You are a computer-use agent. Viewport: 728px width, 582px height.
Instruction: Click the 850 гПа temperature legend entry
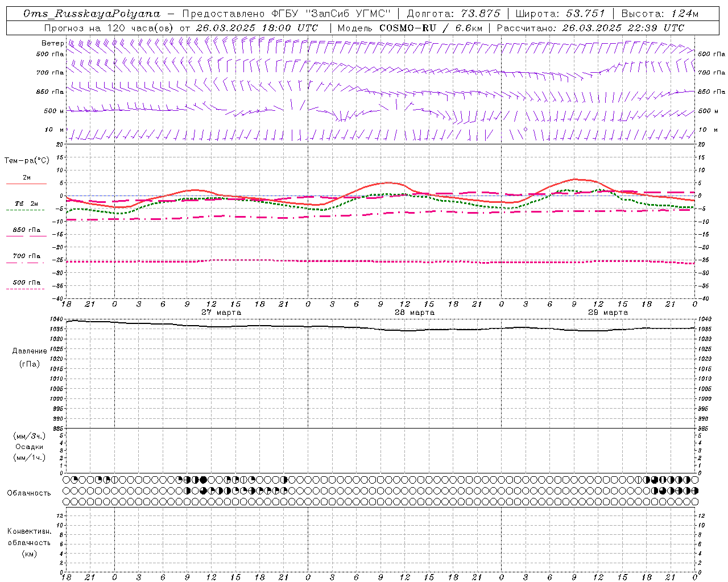tap(27, 230)
